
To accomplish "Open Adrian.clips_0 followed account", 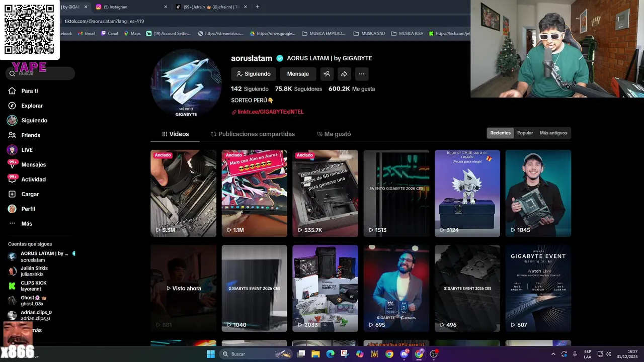I will coord(30,315).
